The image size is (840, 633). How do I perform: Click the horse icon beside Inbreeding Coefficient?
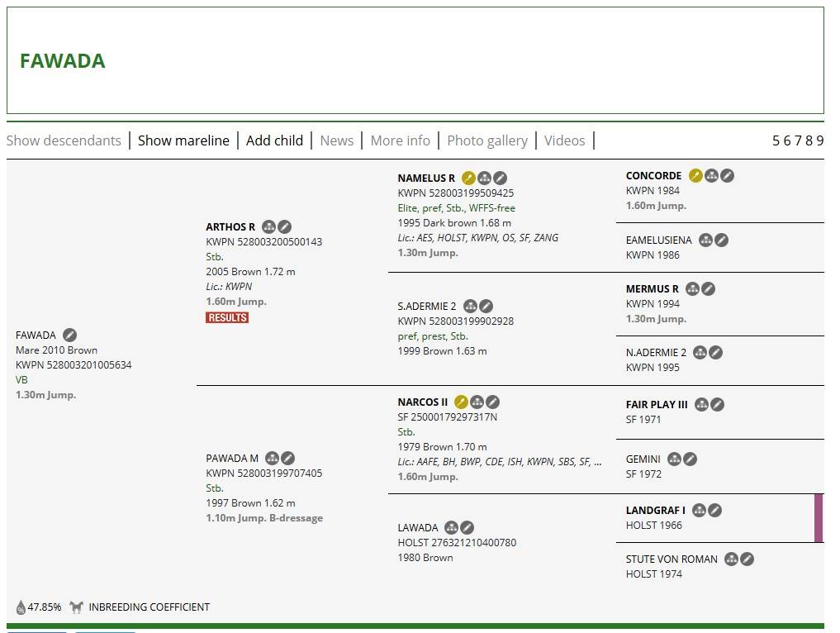coord(77,607)
